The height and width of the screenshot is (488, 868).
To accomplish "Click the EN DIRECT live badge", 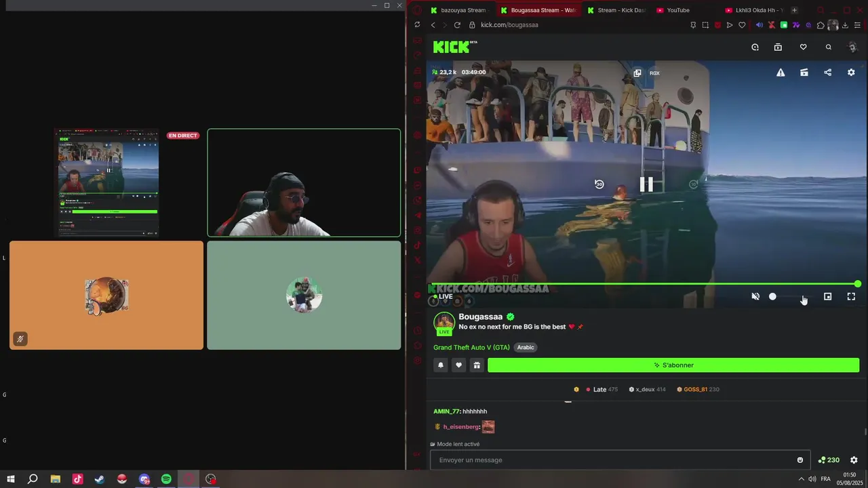I will [182, 136].
